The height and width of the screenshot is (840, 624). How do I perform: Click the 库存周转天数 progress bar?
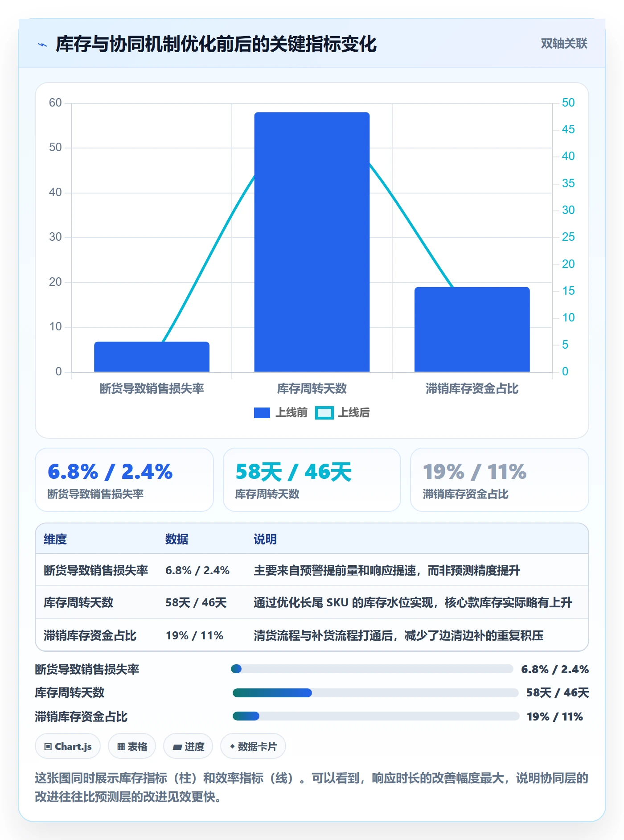(375, 693)
